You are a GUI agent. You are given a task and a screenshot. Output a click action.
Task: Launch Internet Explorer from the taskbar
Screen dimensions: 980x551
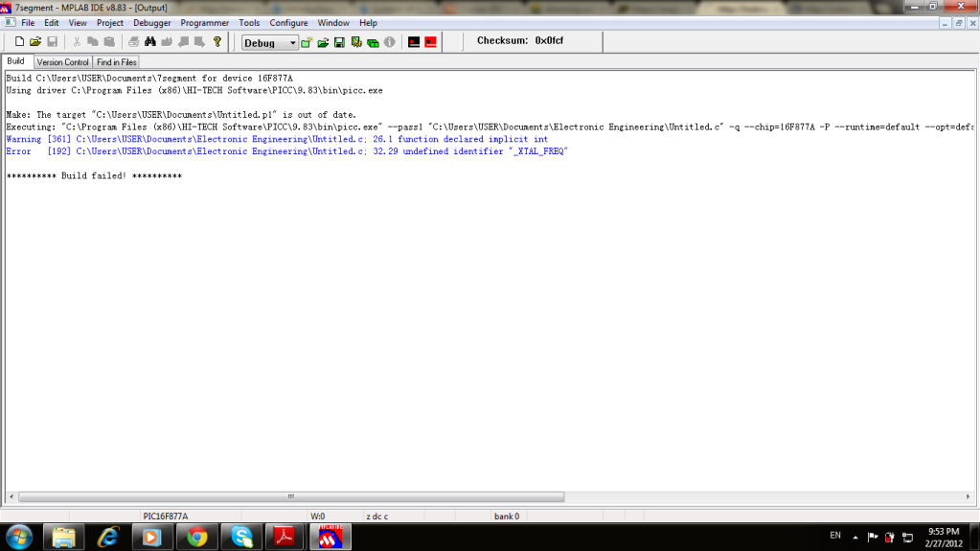pos(108,538)
